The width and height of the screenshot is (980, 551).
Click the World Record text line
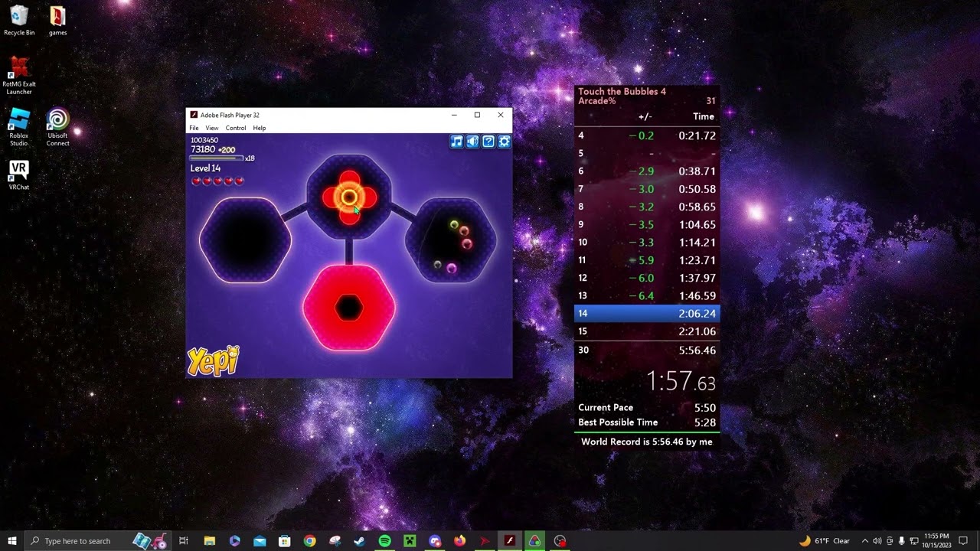point(647,442)
